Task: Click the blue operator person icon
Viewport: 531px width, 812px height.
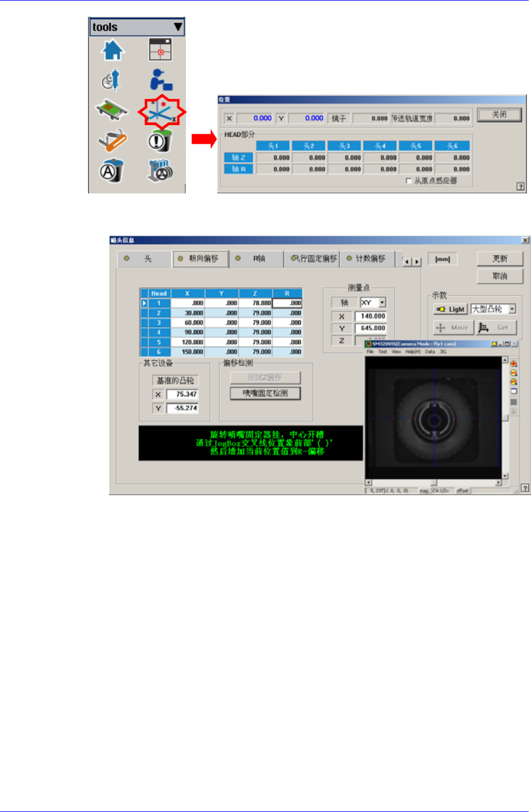Action: pos(160,80)
